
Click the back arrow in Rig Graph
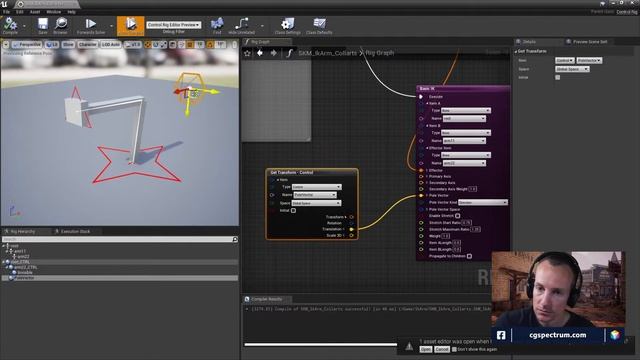tap(260, 53)
